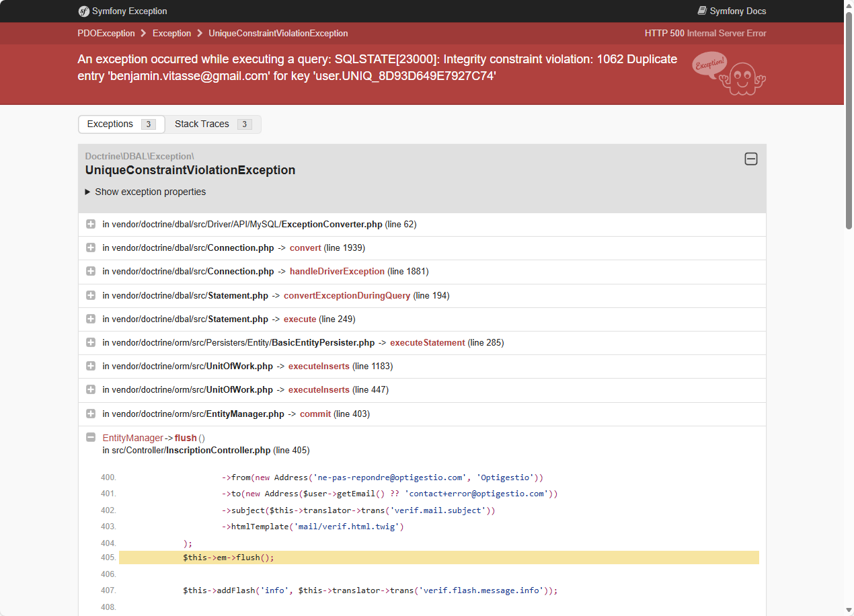The width and height of the screenshot is (854, 616).
Task: Click PDOException in the exception breadcrumb
Action: (x=106, y=33)
